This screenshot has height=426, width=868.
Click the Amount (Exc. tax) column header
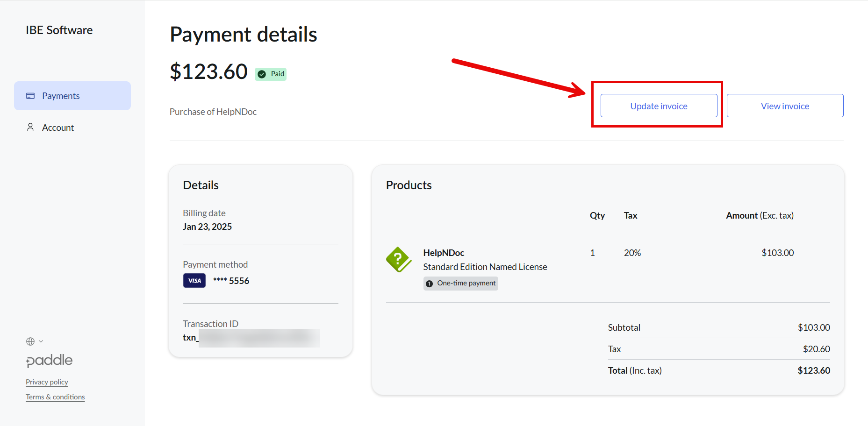point(760,215)
